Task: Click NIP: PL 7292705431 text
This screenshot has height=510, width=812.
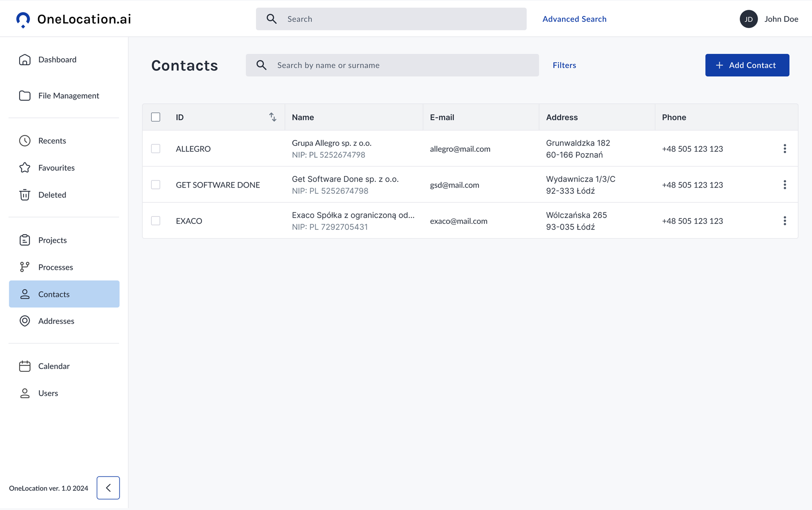Action: pyautogui.click(x=330, y=227)
